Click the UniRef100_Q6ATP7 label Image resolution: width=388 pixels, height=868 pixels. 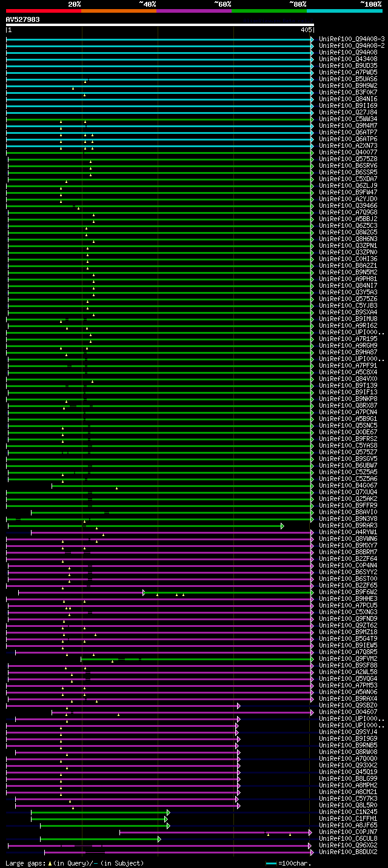348,132
